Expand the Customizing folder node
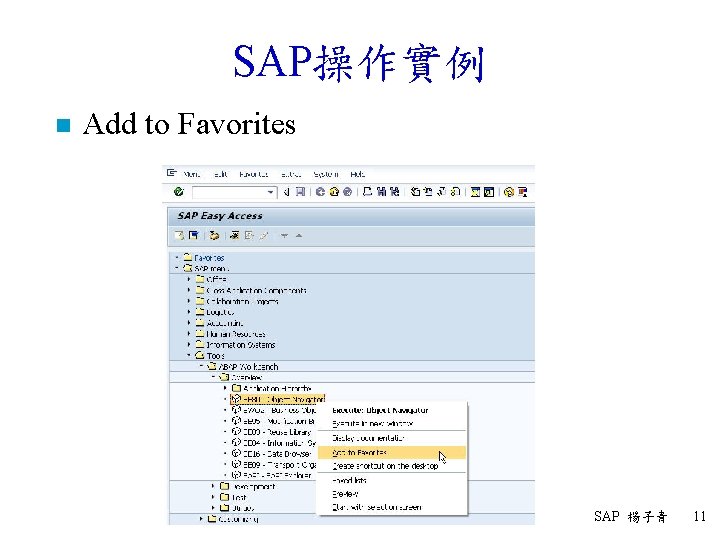Viewport: 720px width, 540px height. click(x=201, y=519)
